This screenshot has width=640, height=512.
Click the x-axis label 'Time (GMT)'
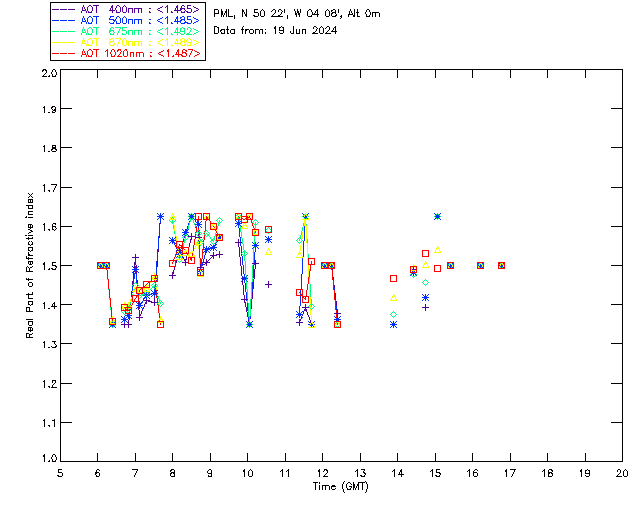(341, 486)
